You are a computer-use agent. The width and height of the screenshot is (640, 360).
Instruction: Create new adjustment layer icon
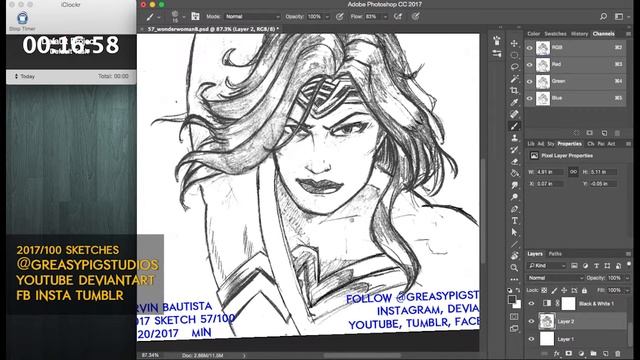(x=581, y=353)
